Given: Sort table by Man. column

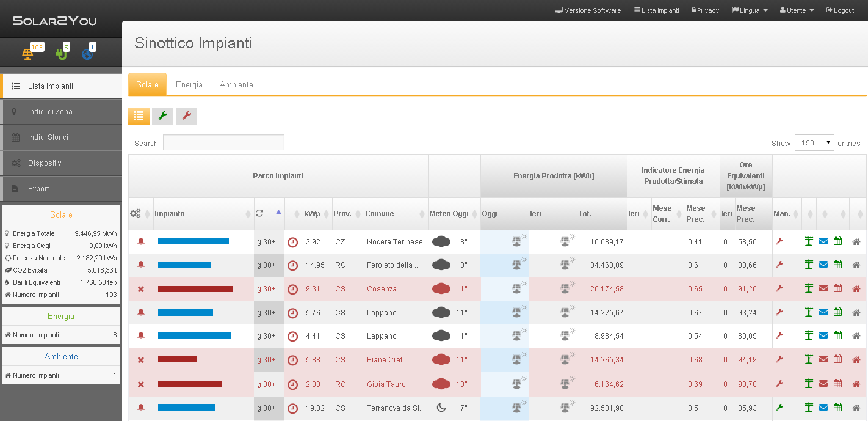Looking at the screenshot, I should 787,214.
